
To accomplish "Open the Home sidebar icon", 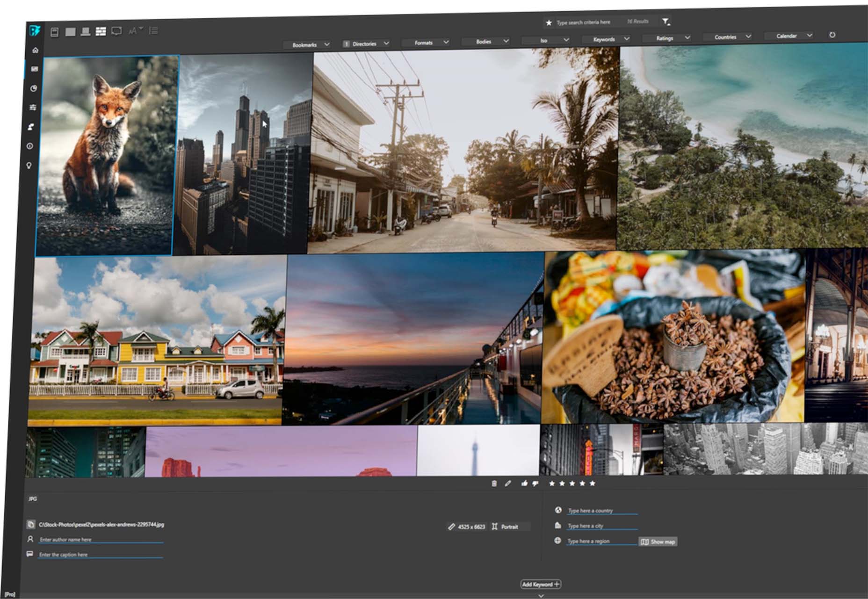I will (35, 50).
